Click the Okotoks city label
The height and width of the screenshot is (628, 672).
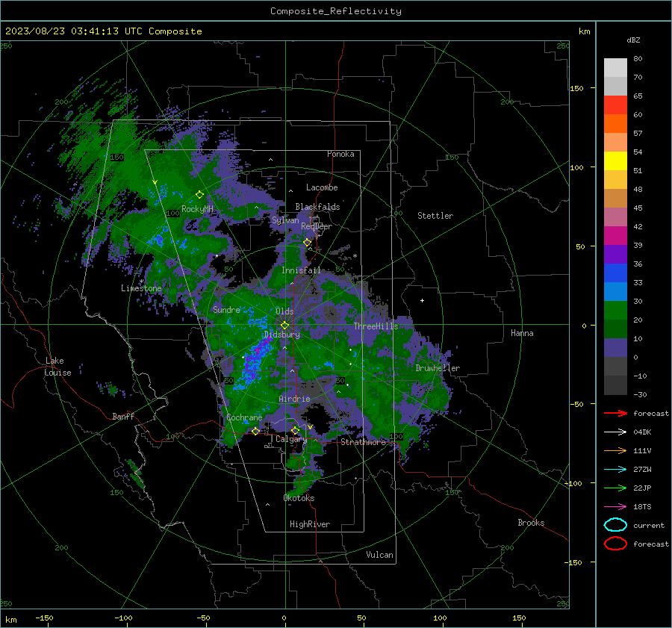pyautogui.click(x=299, y=498)
